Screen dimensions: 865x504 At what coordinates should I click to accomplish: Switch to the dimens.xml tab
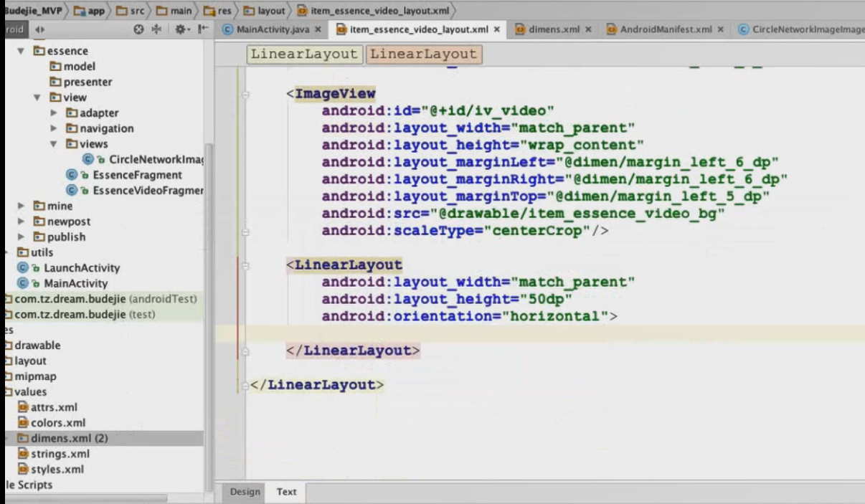[x=554, y=29]
